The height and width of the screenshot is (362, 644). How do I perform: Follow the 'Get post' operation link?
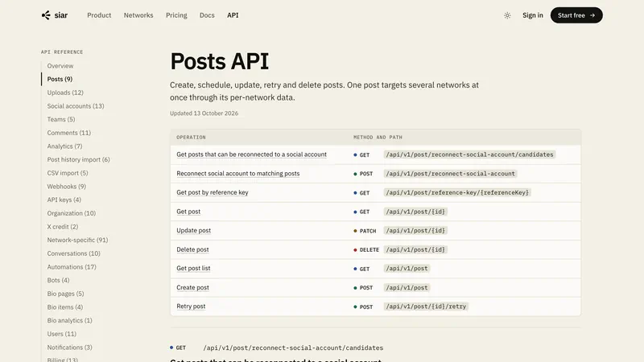tap(188, 212)
